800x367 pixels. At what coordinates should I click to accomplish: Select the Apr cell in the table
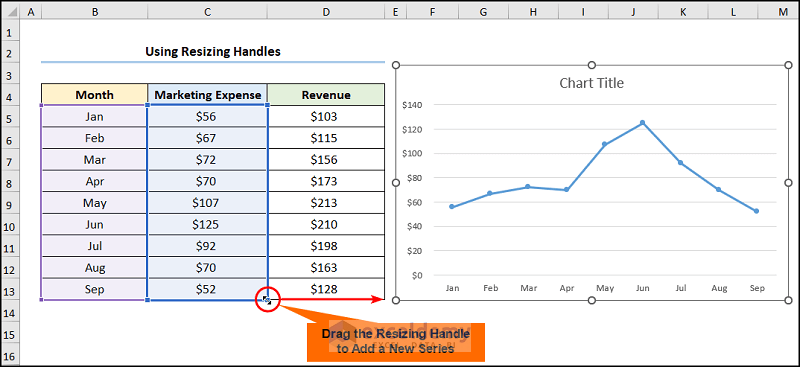click(x=94, y=181)
